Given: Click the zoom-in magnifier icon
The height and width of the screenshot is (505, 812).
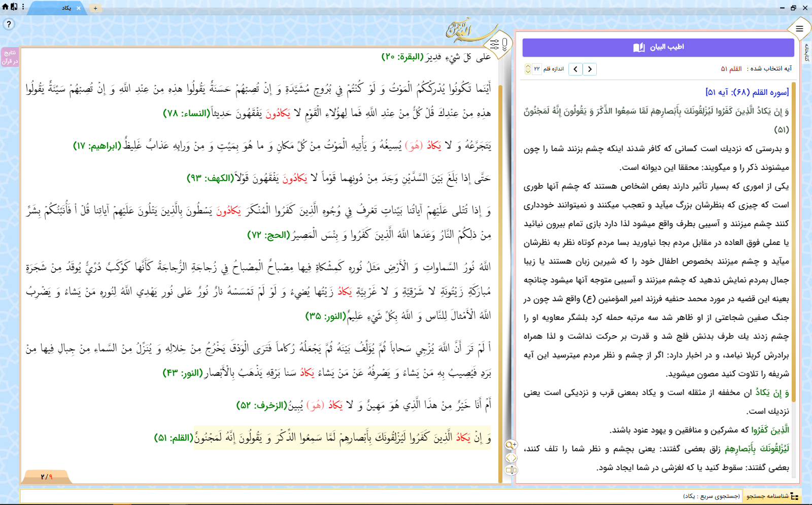Looking at the screenshot, I should (x=511, y=445).
